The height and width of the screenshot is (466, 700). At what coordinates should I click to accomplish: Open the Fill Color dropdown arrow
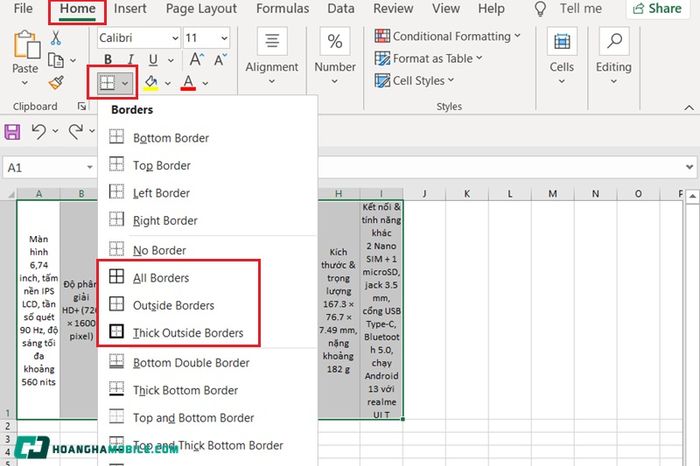coord(167,83)
